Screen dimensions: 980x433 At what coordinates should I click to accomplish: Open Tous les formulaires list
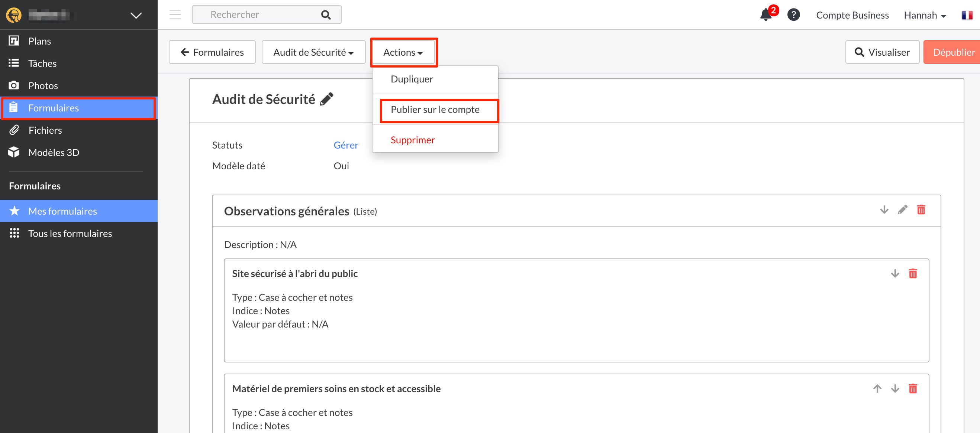point(79,234)
